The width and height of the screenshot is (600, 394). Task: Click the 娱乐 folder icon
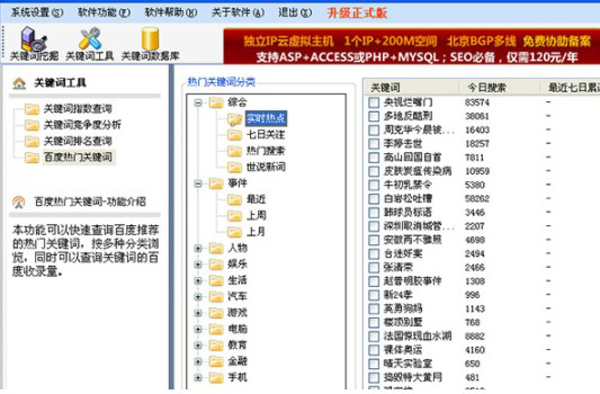[x=216, y=264]
